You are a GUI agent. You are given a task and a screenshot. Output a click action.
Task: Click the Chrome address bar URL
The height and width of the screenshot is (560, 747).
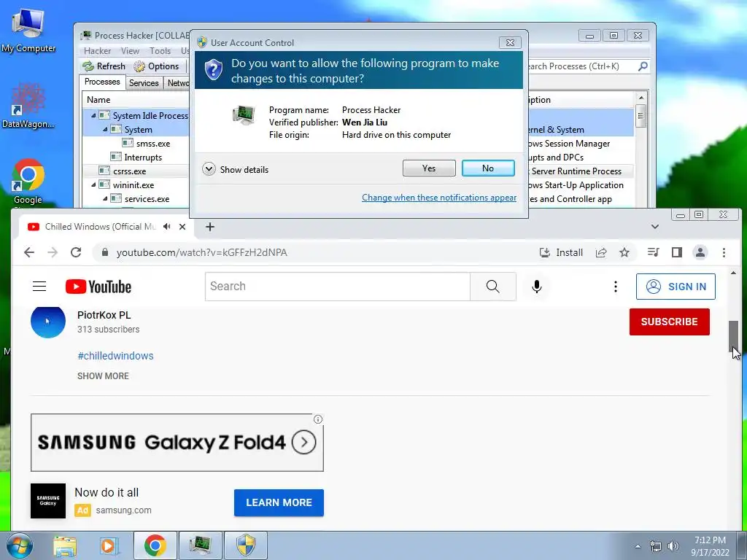(x=201, y=252)
